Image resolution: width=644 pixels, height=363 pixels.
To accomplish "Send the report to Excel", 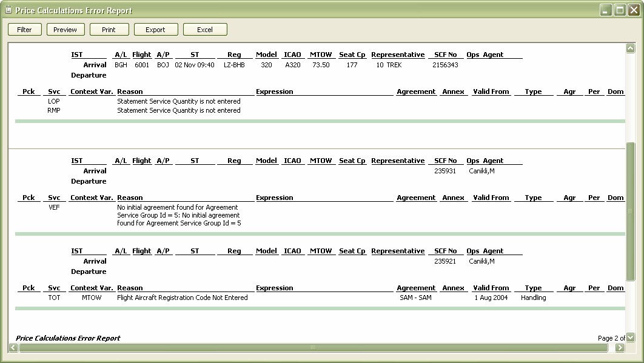I will [x=205, y=30].
